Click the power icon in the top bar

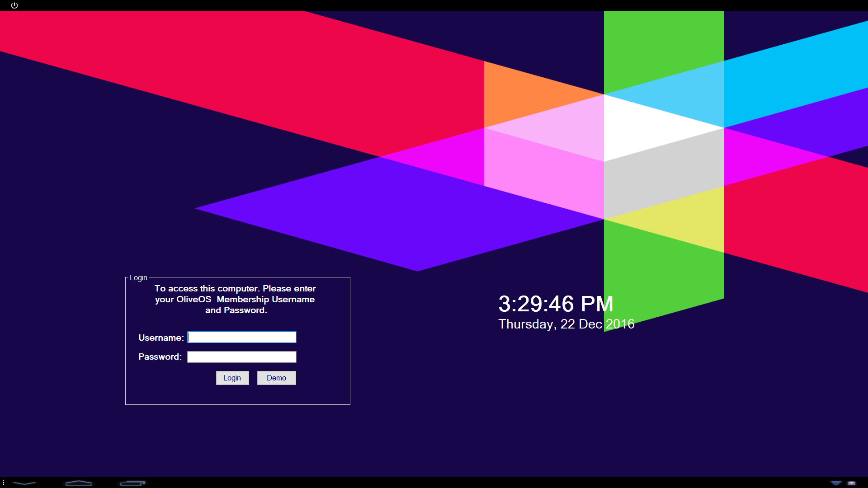(14, 5)
